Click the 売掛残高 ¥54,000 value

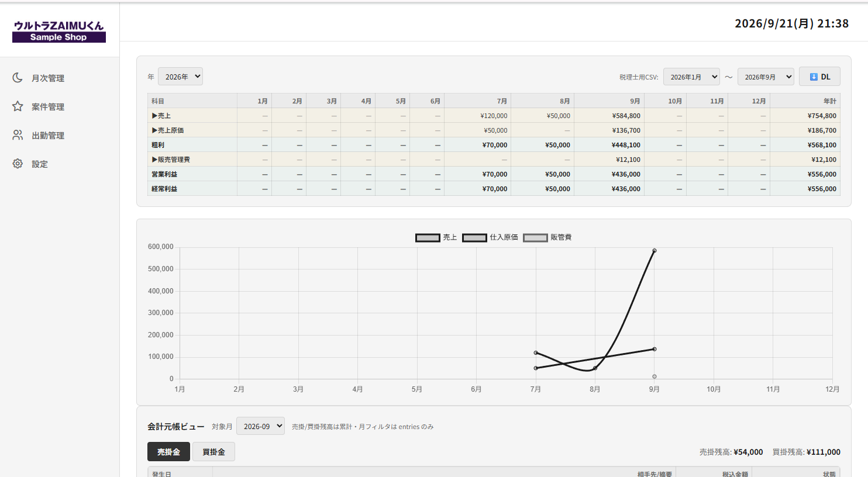coord(748,452)
